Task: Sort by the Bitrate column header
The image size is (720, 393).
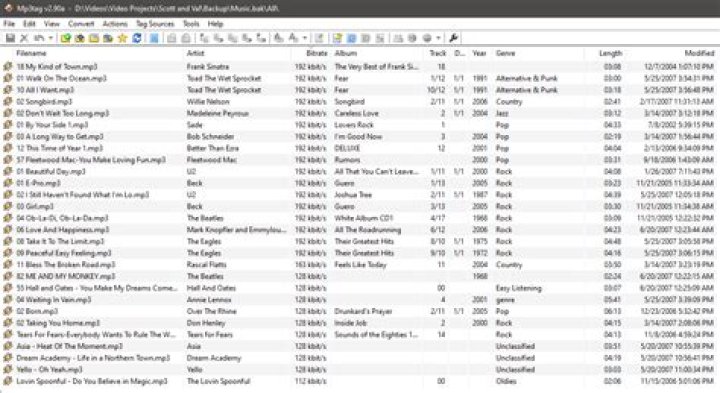Action: (317, 53)
